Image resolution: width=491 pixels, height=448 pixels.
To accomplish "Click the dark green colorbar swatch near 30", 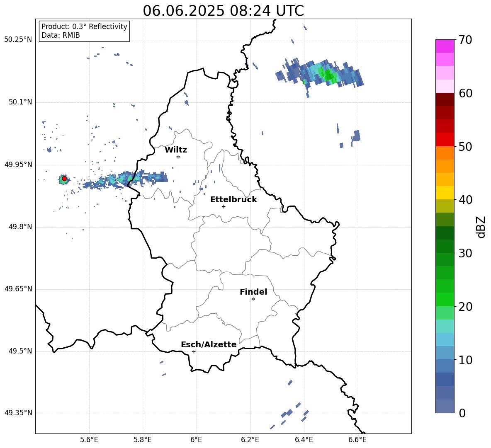I will pos(445,246).
